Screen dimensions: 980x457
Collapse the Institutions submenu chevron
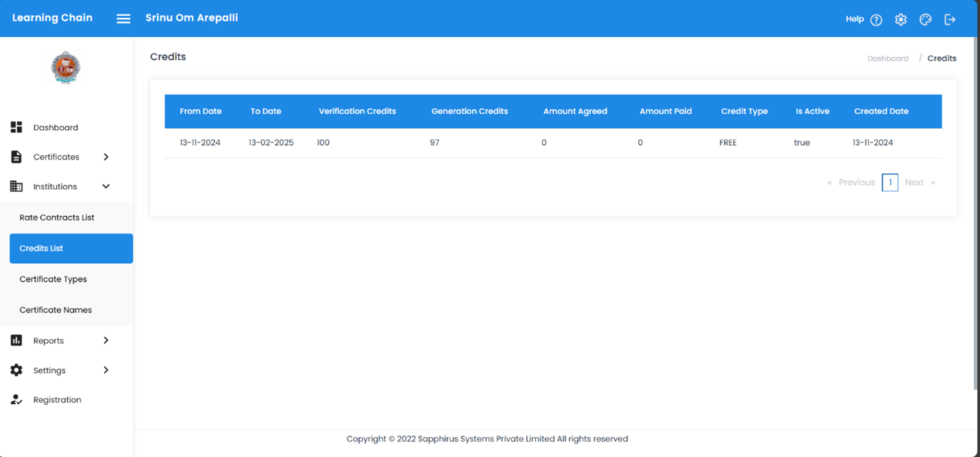coord(106,186)
